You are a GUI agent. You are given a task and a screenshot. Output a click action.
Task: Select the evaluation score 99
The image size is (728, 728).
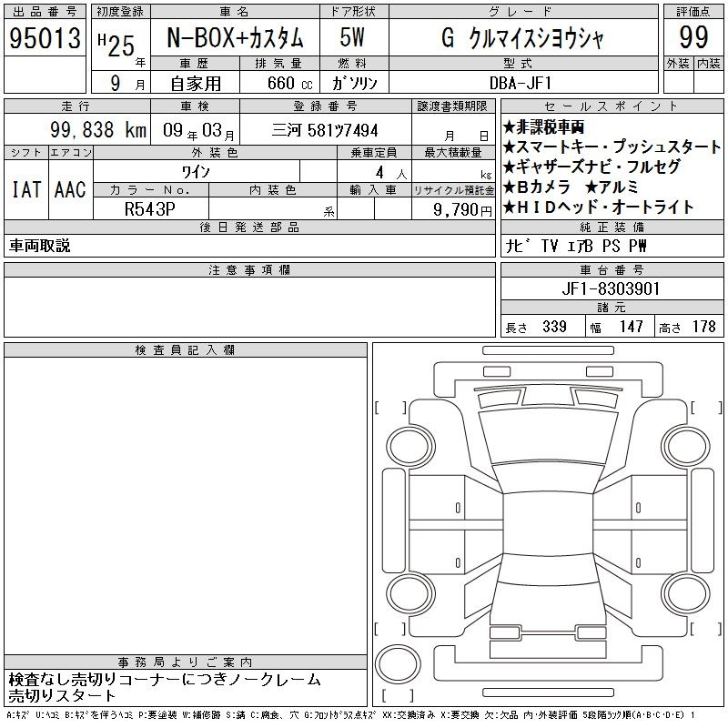click(693, 38)
